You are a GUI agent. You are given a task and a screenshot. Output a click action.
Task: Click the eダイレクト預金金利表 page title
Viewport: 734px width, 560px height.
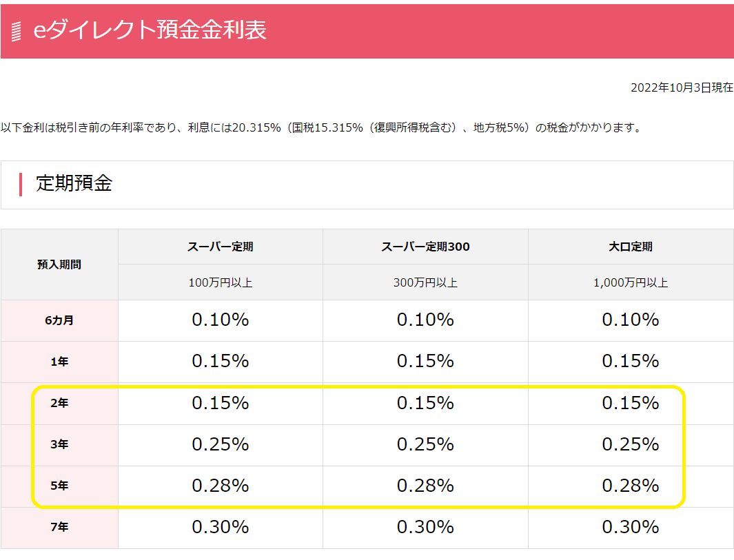(x=150, y=30)
